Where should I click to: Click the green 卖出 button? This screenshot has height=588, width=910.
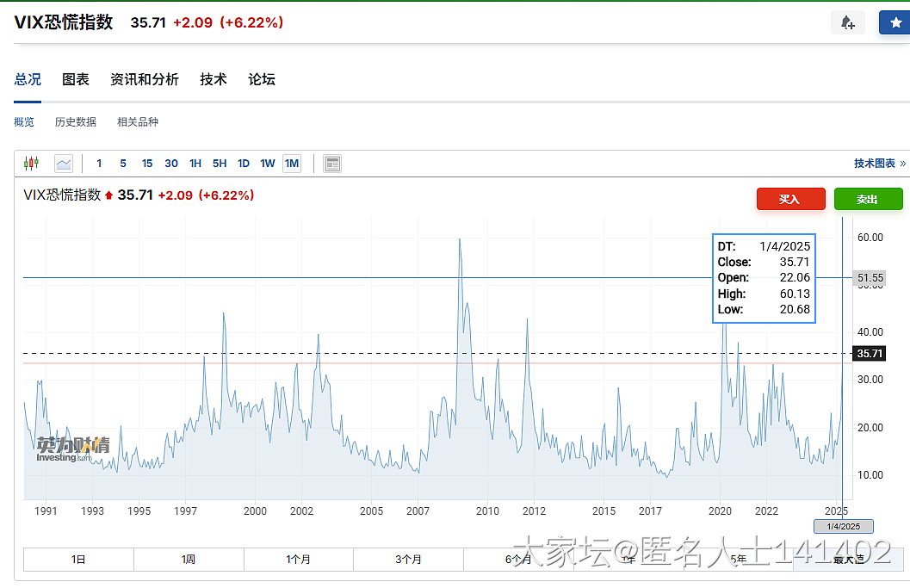click(868, 199)
